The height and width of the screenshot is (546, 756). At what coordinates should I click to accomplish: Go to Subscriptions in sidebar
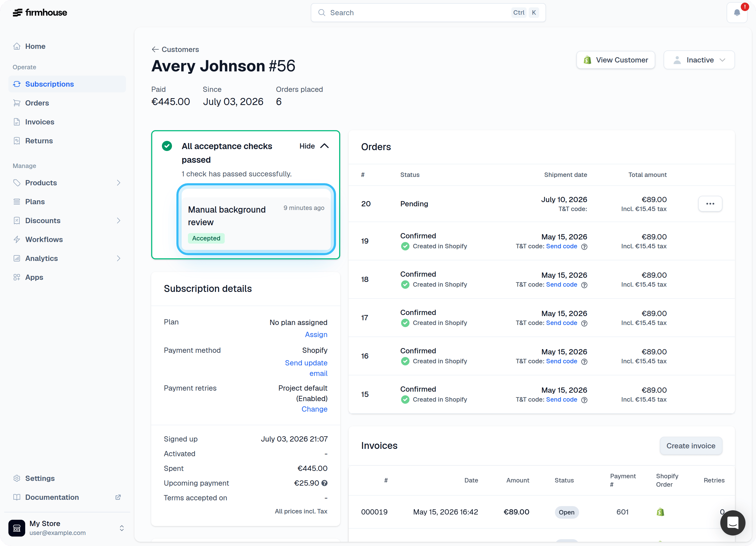click(x=67, y=84)
